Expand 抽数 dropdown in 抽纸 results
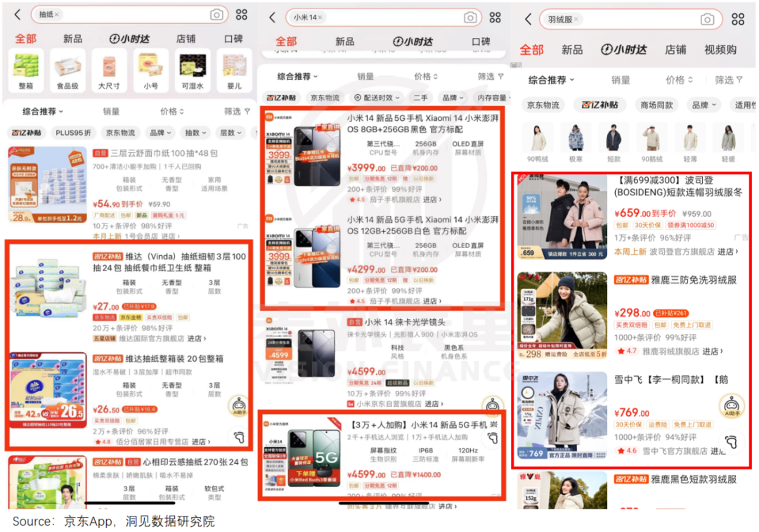Image resolution: width=759 pixels, height=532 pixels. pyautogui.click(x=195, y=133)
